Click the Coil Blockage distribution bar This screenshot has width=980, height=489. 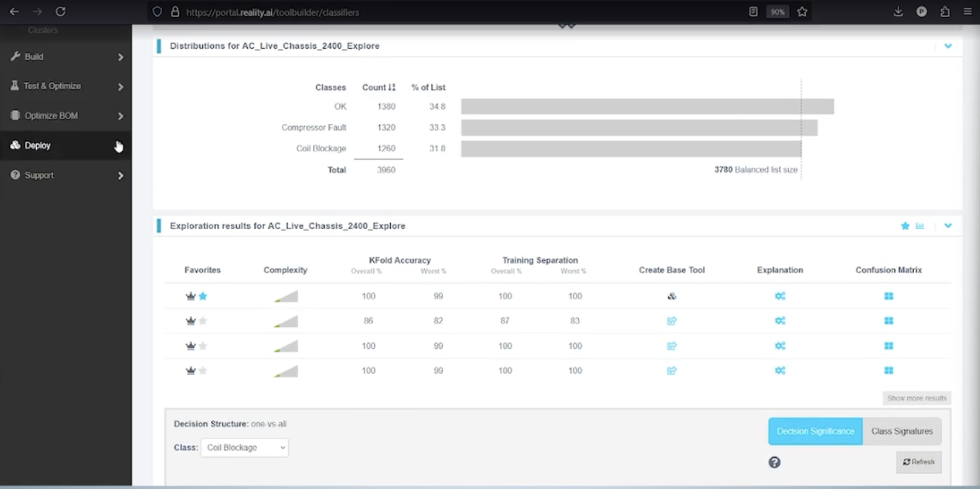coord(631,149)
